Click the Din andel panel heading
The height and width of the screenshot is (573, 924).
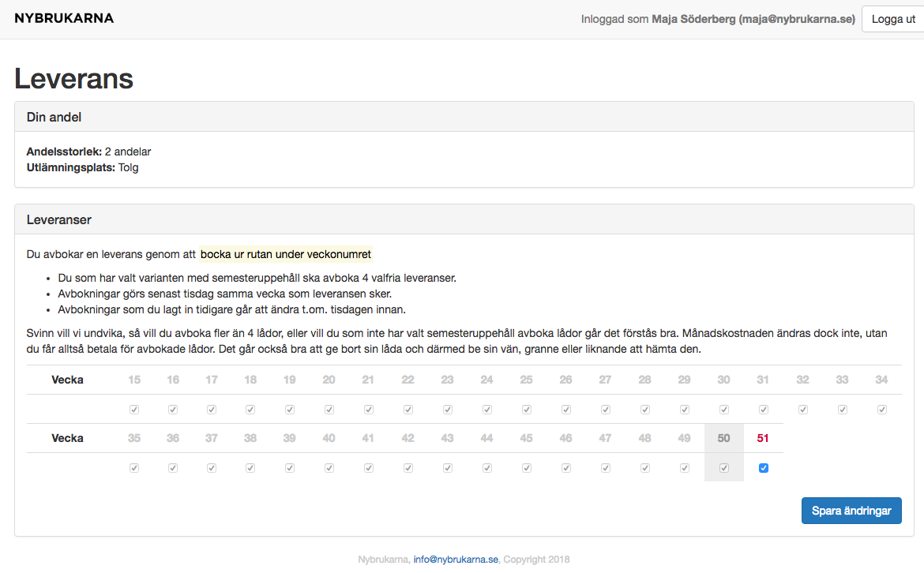click(x=54, y=117)
